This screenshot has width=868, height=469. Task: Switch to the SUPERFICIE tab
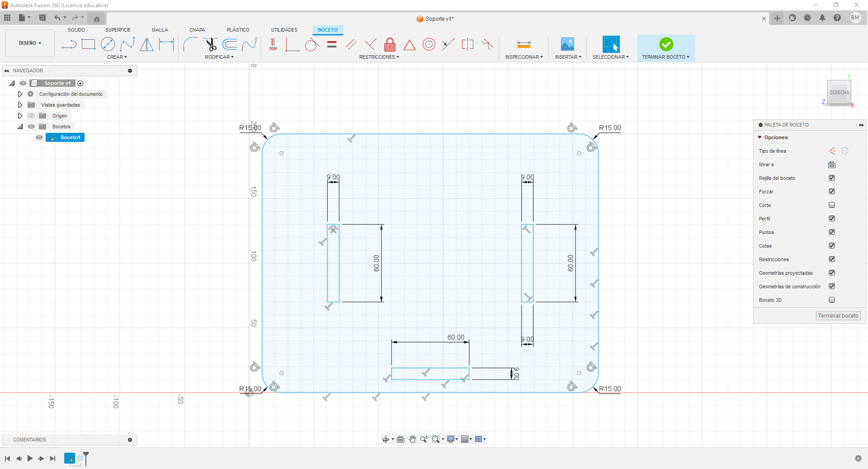coord(118,30)
